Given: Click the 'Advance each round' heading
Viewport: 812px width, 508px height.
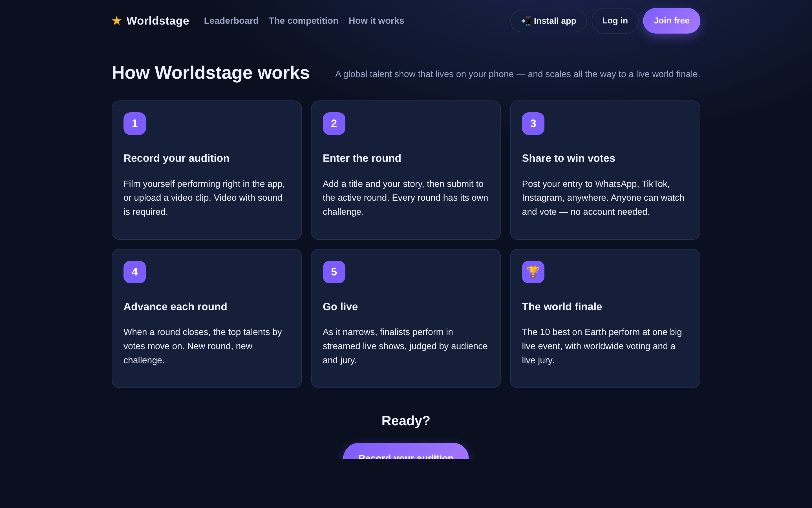Looking at the screenshot, I should click(175, 306).
